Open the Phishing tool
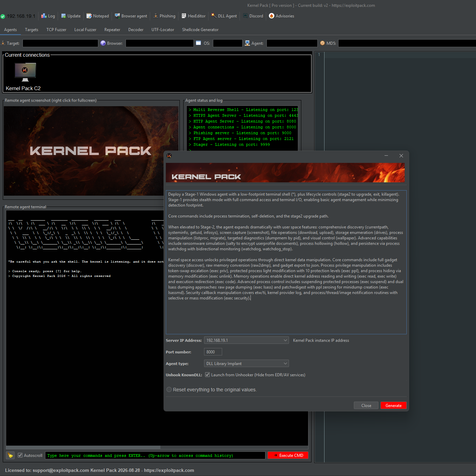 [164, 16]
